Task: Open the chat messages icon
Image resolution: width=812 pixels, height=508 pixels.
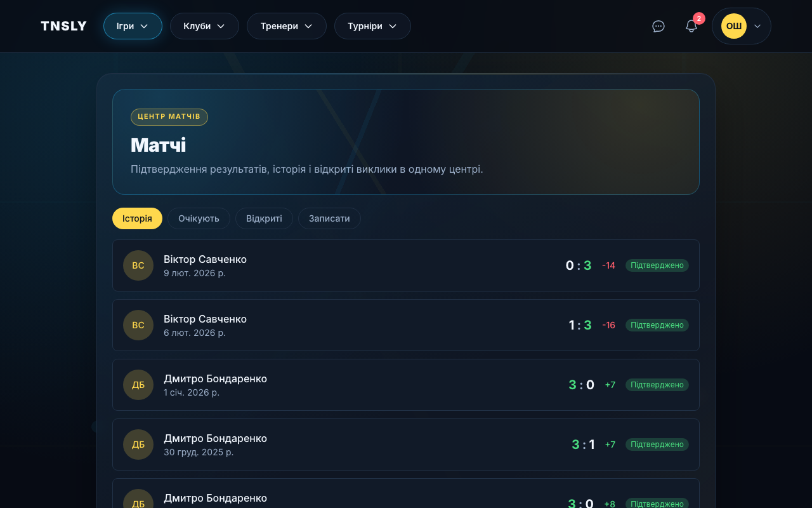Action: click(658, 26)
